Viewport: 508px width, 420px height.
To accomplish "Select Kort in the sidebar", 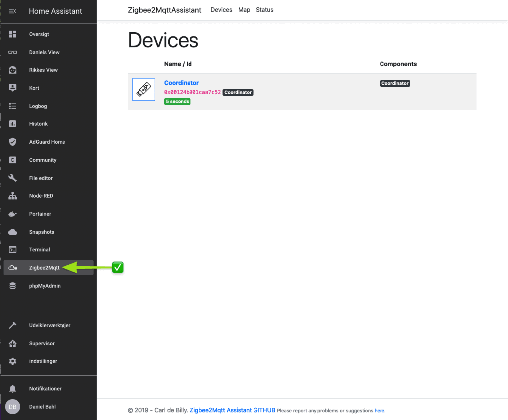I will tap(34, 88).
